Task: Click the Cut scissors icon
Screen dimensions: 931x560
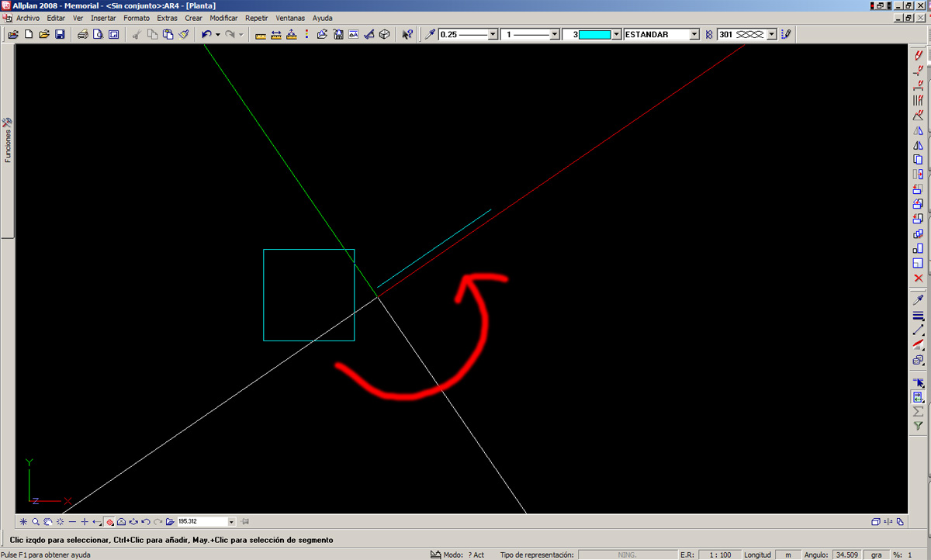Action: click(x=137, y=35)
